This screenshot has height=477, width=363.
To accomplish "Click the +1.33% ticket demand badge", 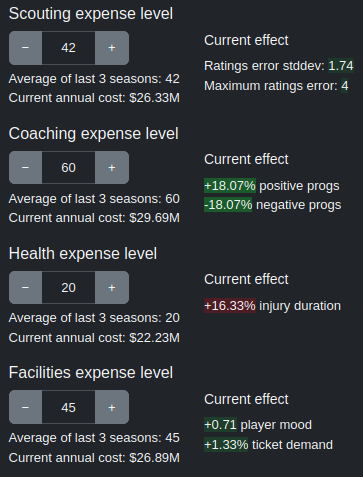I will pyautogui.click(x=226, y=445).
